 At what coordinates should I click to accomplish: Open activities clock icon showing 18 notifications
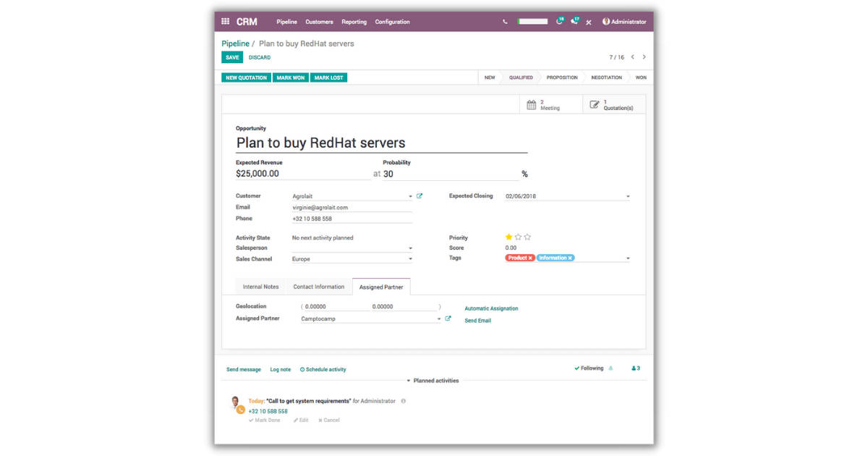(559, 21)
